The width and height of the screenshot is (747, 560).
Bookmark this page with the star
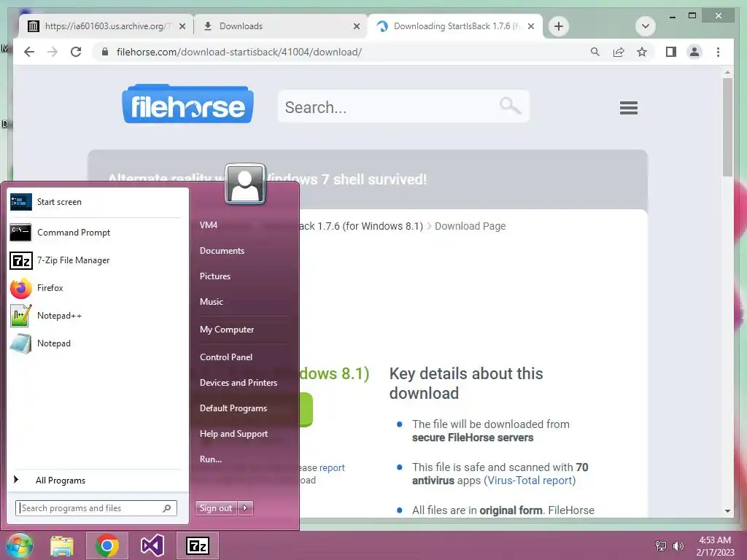point(642,52)
